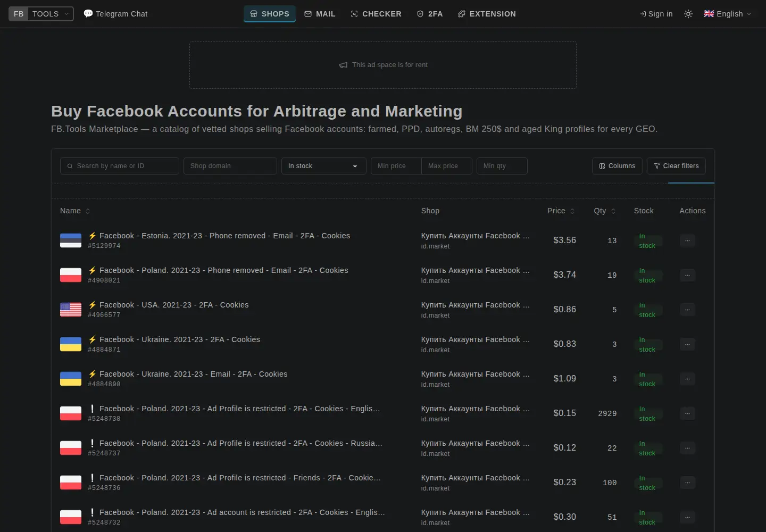This screenshot has height=532, width=766.
Task: Open the EXTENSION tab
Action: [487, 14]
